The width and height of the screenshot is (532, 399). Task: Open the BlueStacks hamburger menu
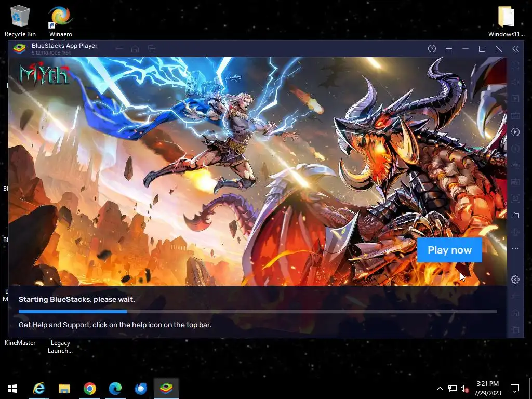tap(448, 49)
